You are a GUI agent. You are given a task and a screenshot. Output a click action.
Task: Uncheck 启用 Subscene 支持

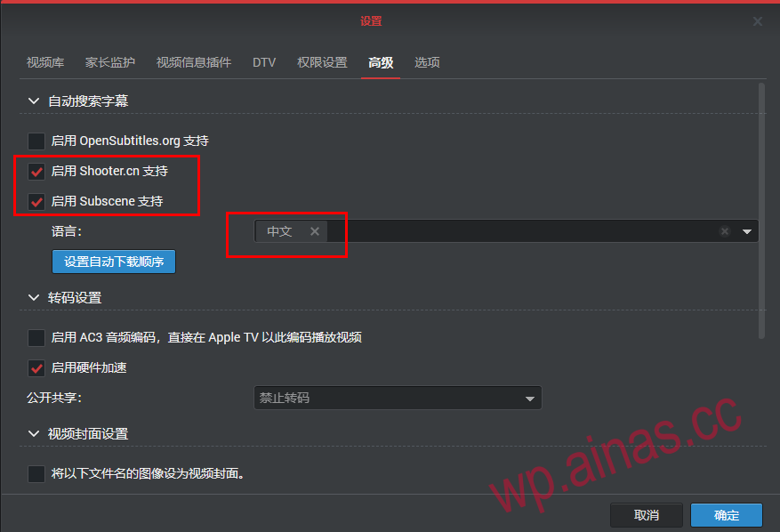[36, 202]
